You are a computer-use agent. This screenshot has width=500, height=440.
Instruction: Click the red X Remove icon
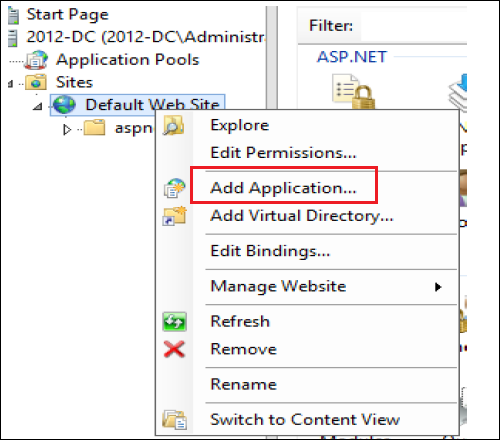click(174, 349)
